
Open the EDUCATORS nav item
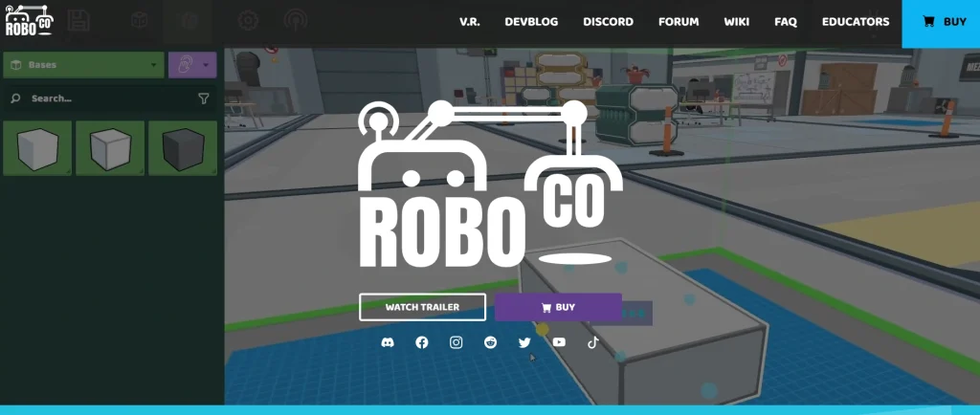[856, 22]
